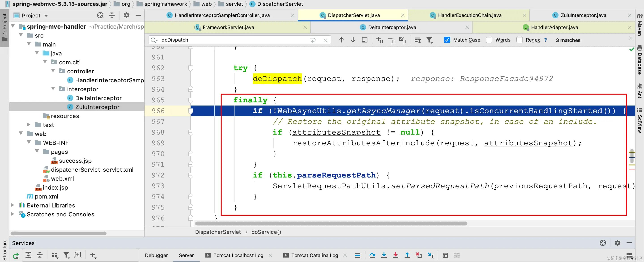Toggle Words checkbox in search bar
644x262 pixels.
click(x=489, y=40)
